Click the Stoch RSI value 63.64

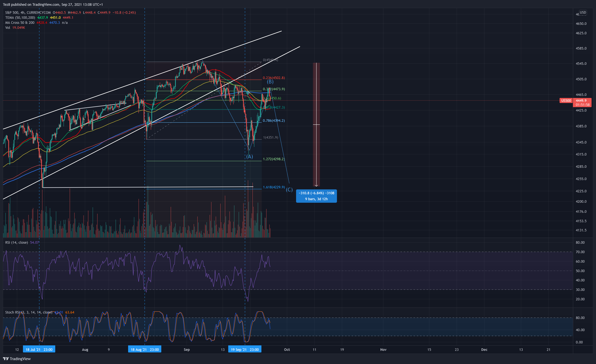70,312
